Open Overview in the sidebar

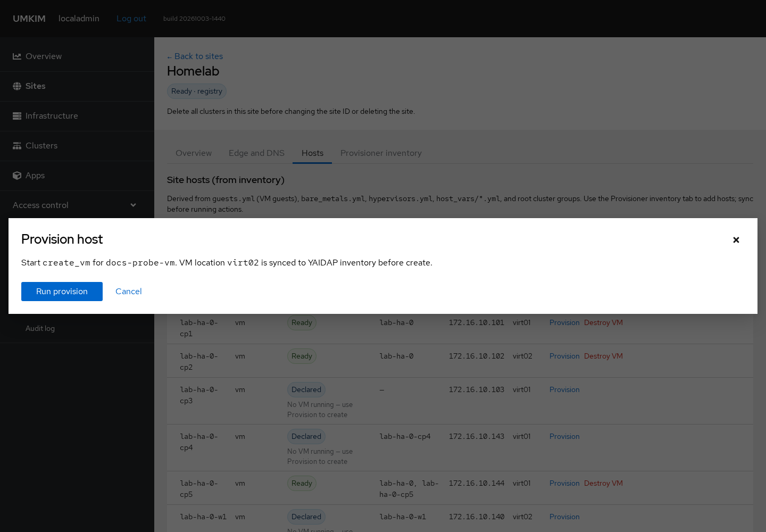[x=77, y=56]
